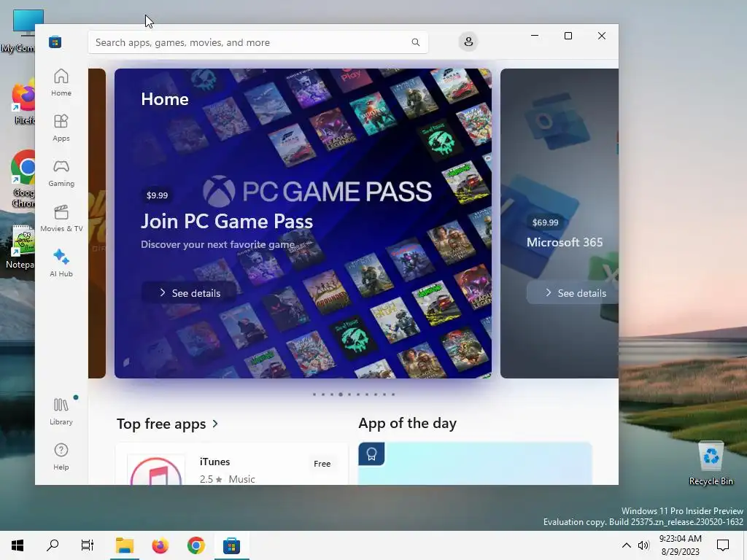
Task: Open the App of the day banner
Action: click(475, 464)
